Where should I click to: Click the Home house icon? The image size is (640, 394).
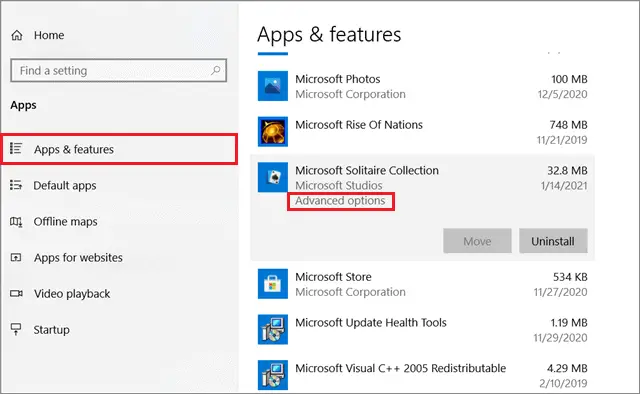coord(17,36)
